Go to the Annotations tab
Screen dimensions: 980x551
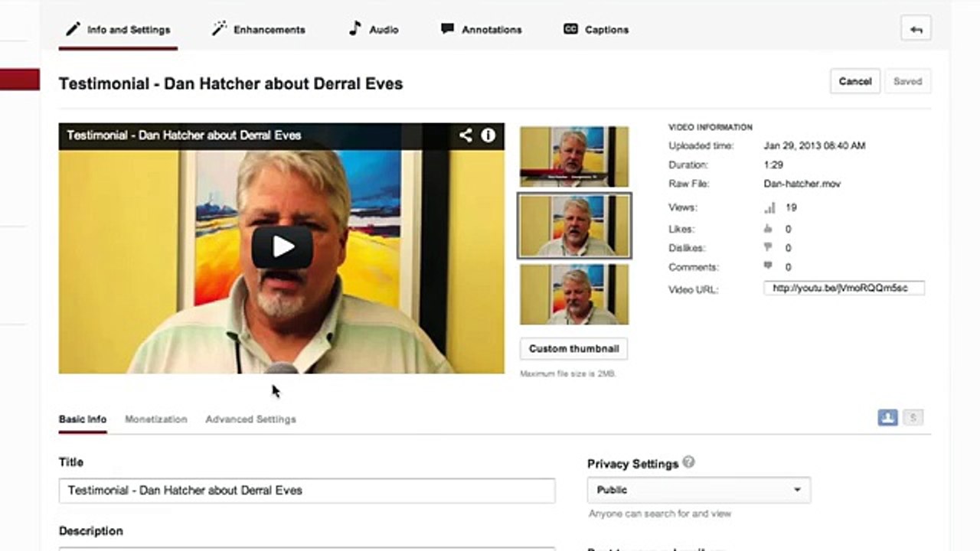coord(482,30)
